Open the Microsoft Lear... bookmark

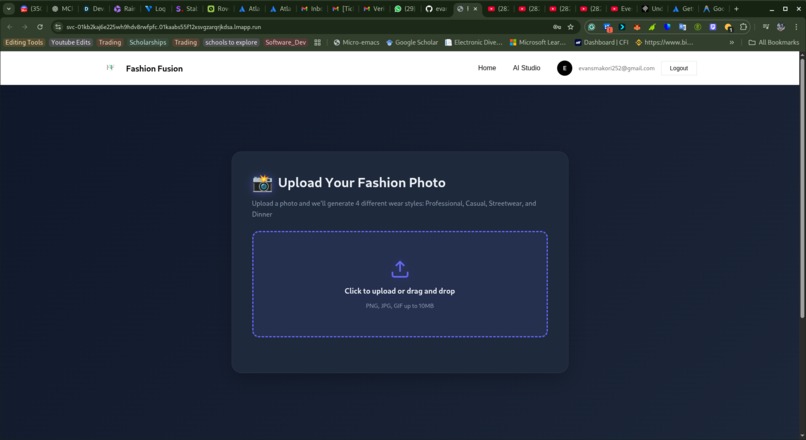(x=538, y=42)
